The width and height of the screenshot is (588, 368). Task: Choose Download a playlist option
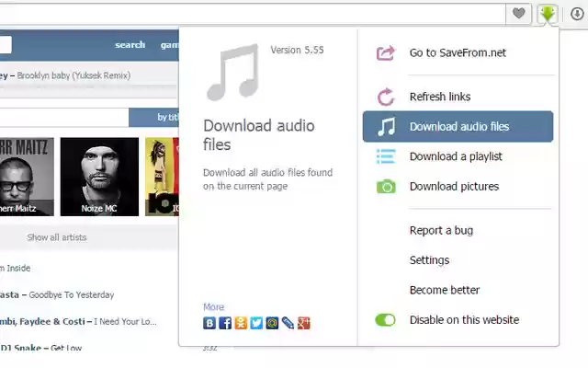pos(458,156)
